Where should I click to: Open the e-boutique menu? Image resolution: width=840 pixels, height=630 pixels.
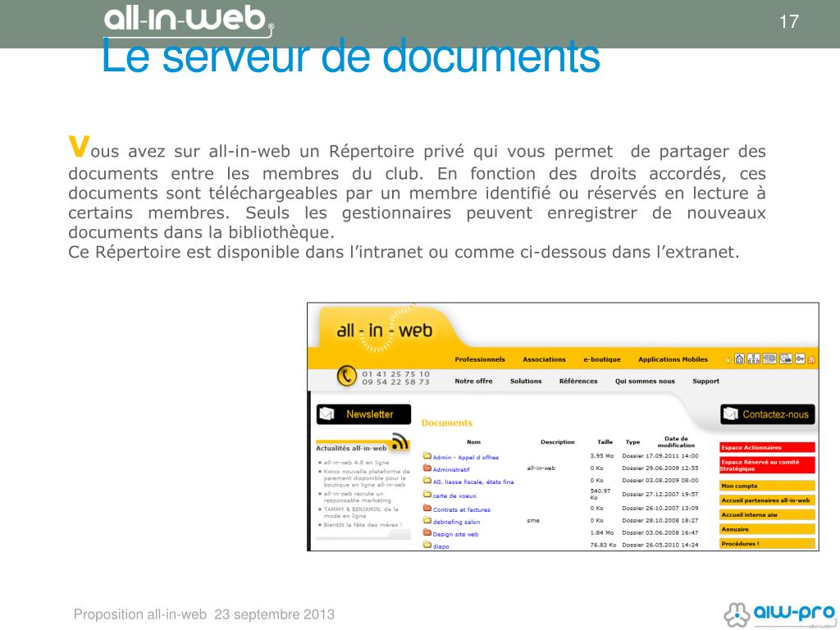pyautogui.click(x=602, y=359)
